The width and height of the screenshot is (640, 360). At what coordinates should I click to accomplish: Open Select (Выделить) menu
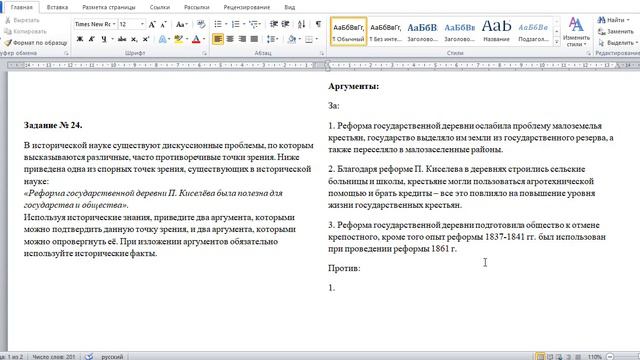click(618, 42)
